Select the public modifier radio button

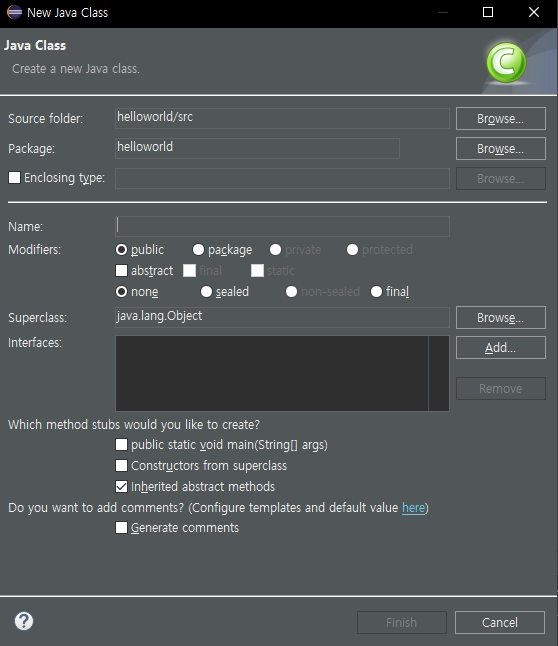click(x=122, y=250)
